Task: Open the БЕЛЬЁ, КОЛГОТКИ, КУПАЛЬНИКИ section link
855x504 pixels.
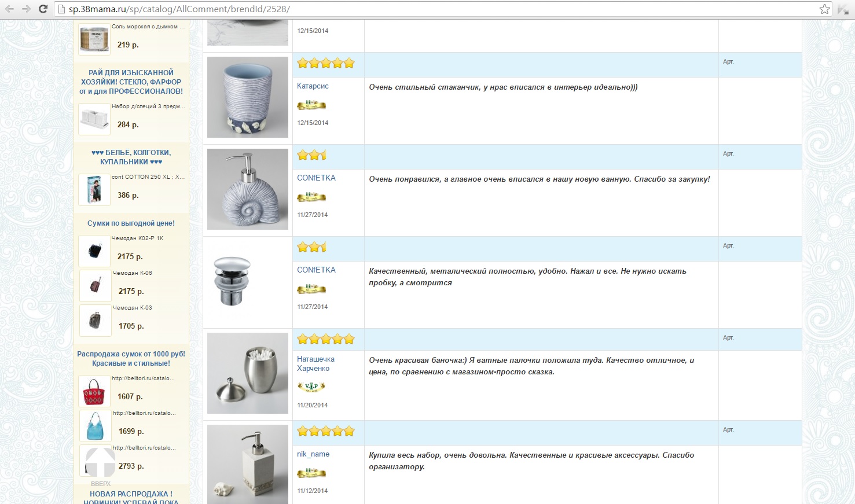Action: pos(131,157)
